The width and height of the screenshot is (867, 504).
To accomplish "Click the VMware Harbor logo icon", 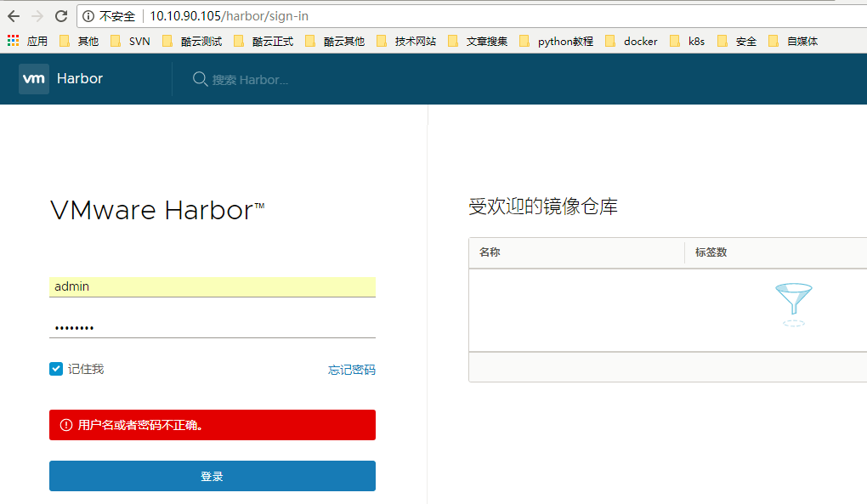I will [x=34, y=78].
